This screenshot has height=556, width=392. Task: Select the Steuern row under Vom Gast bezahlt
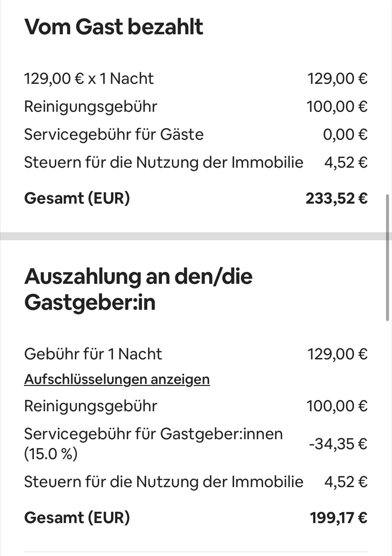pos(196,162)
